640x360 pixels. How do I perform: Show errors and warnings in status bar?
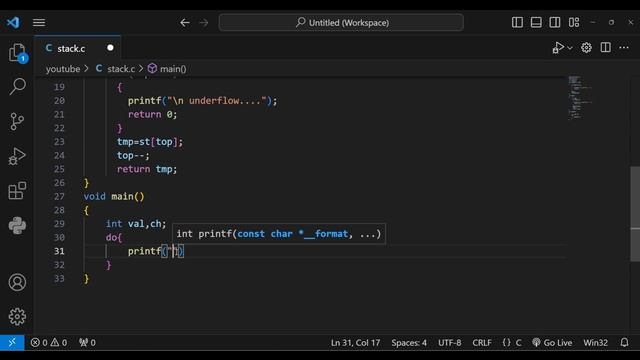click(x=49, y=342)
